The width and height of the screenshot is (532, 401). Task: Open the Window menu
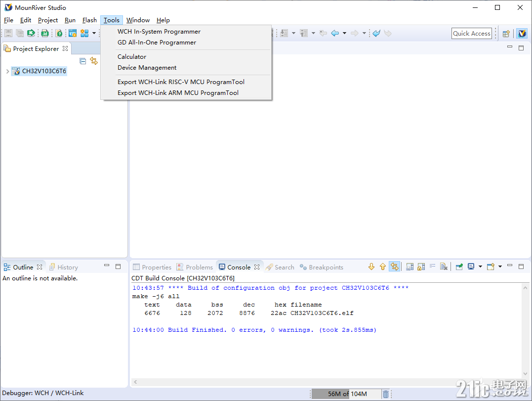pyautogui.click(x=138, y=20)
